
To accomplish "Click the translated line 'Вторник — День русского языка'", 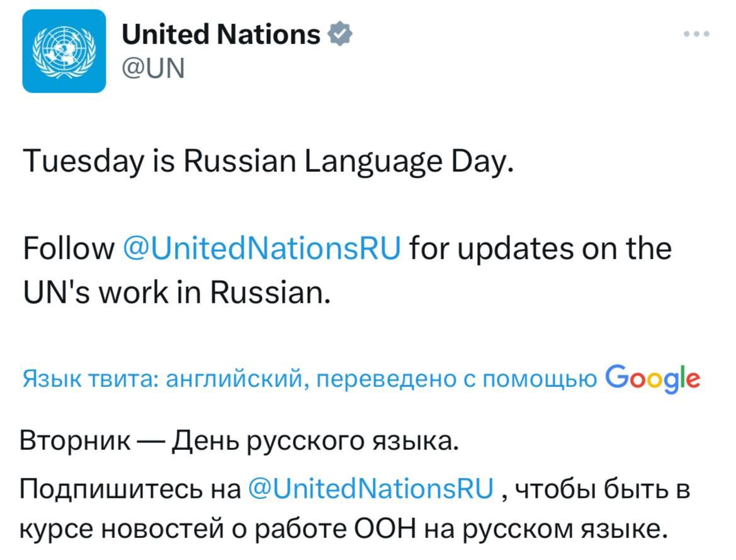I will (x=239, y=441).
